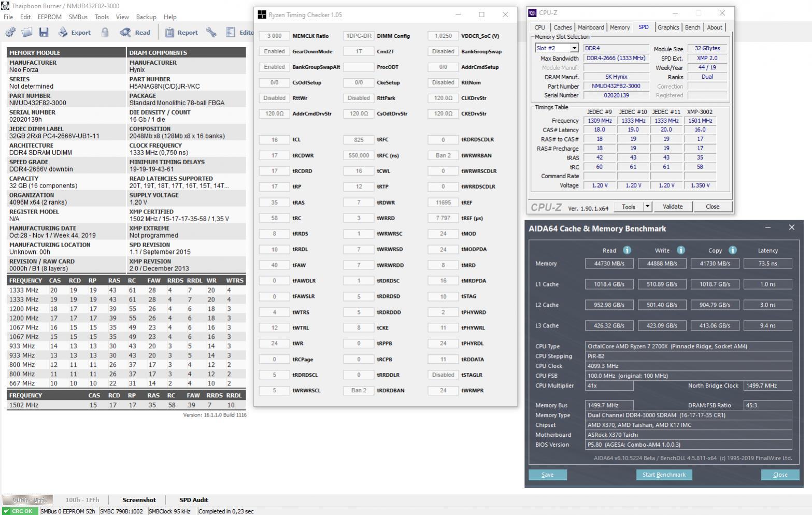
Task: Open the Backup menu
Action: (x=146, y=17)
